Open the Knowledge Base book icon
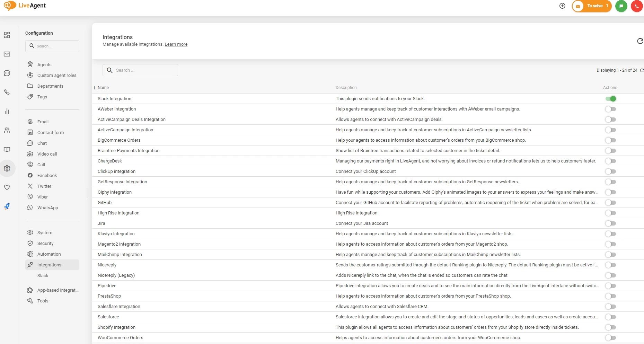This screenshot has height=344, width=644. [7, 149]
